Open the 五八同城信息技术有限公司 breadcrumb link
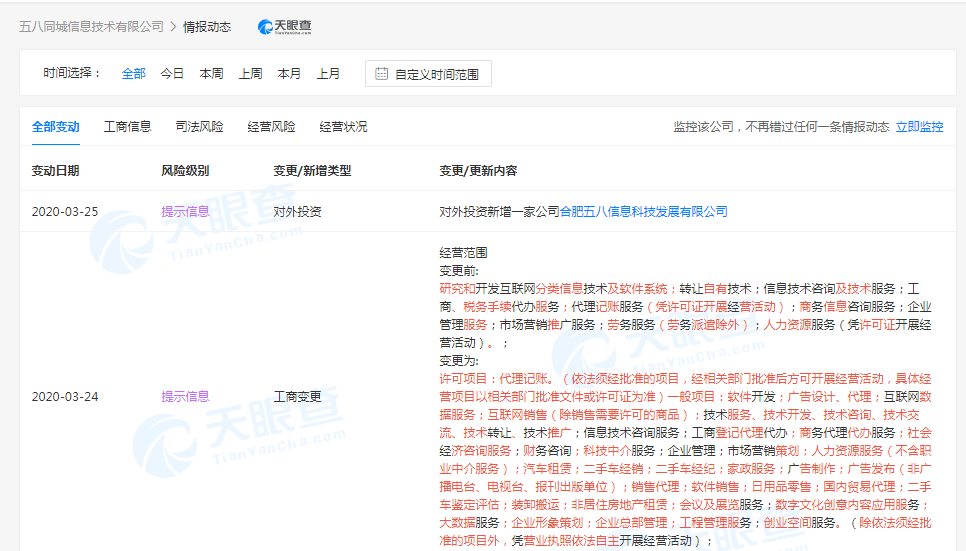Viewport: 966px width, 551px height. 91,27
